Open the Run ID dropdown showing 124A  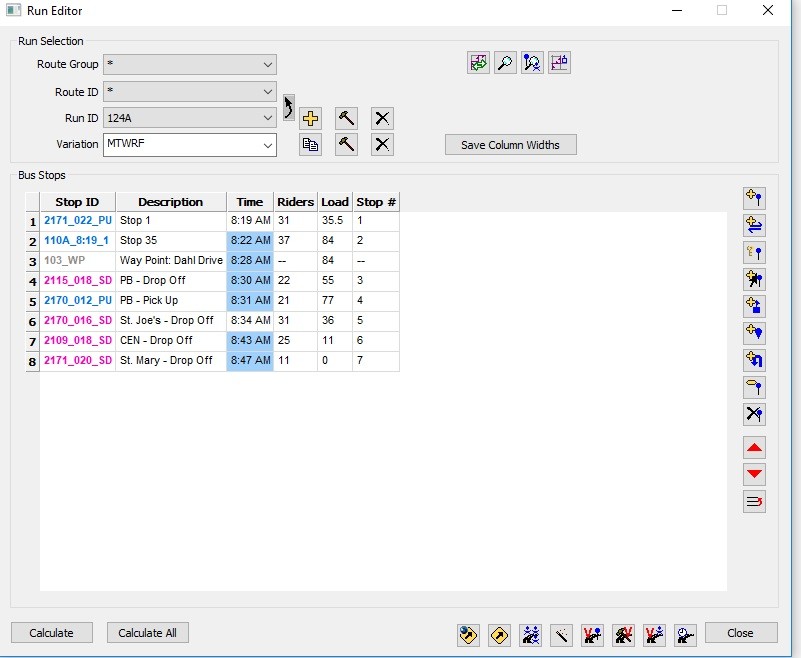click(190, 118)
